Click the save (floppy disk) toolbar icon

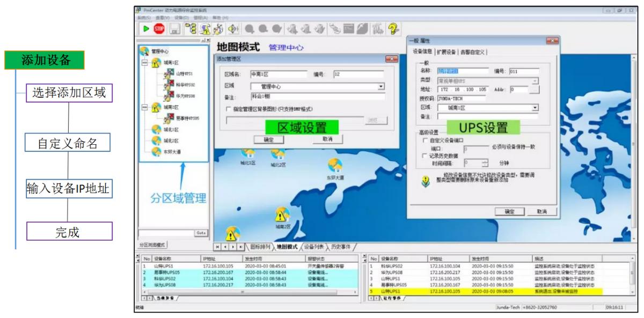pos(174,27)
